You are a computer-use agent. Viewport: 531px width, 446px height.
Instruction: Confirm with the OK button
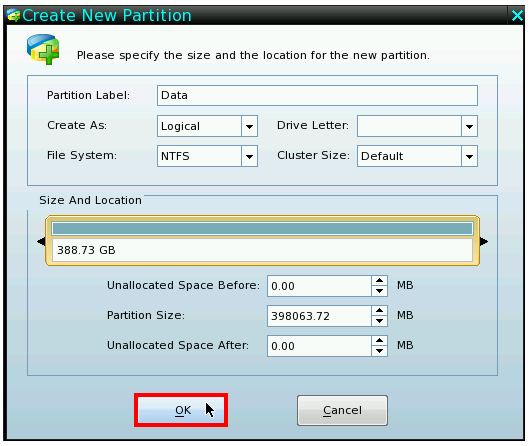pyautogui.click(x=181, y=410)
